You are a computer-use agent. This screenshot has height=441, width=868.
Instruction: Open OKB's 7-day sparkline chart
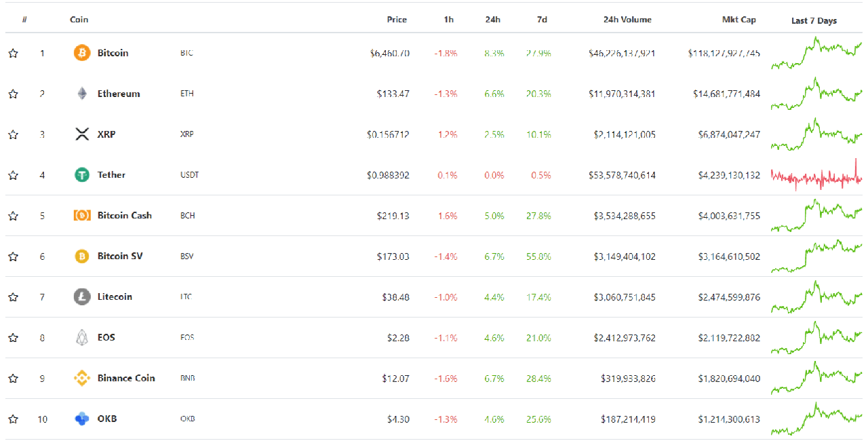(x=816, y=419)
